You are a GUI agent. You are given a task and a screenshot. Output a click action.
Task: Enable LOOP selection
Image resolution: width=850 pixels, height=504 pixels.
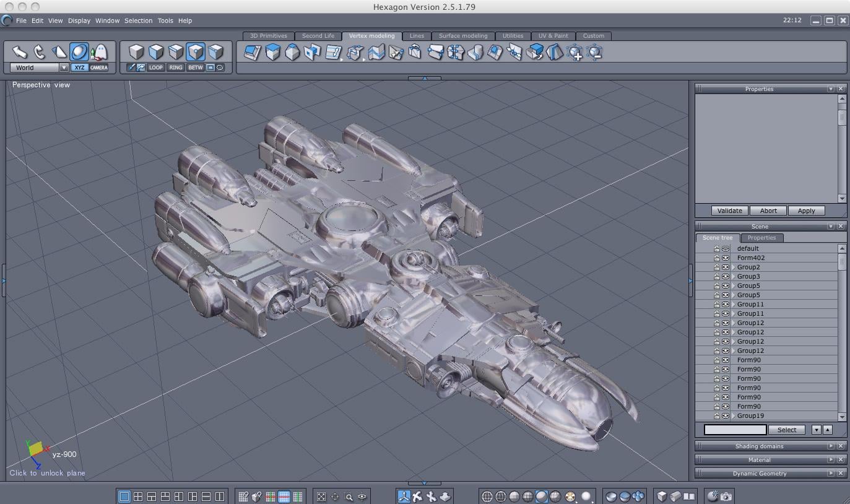pyautogui.click(x=156, y=67)
